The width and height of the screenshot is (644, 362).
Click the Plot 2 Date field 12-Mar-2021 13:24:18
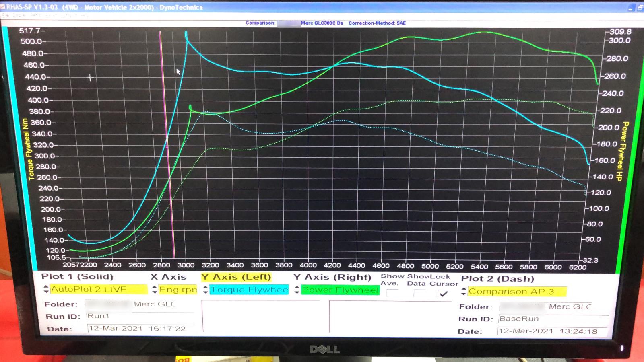coord(552,331)
